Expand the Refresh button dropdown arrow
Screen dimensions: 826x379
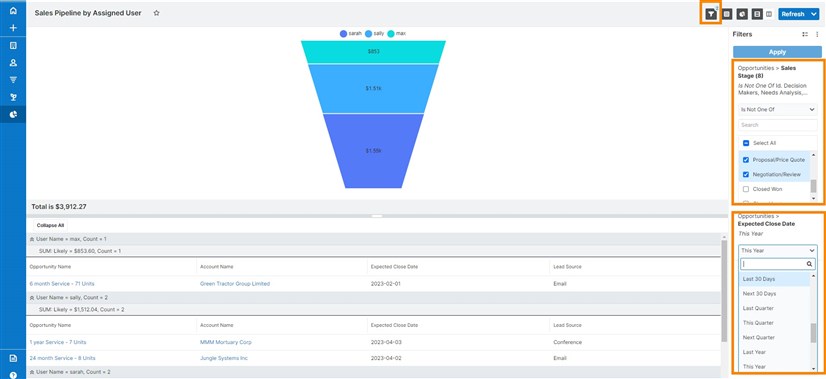tap(814, 14)
